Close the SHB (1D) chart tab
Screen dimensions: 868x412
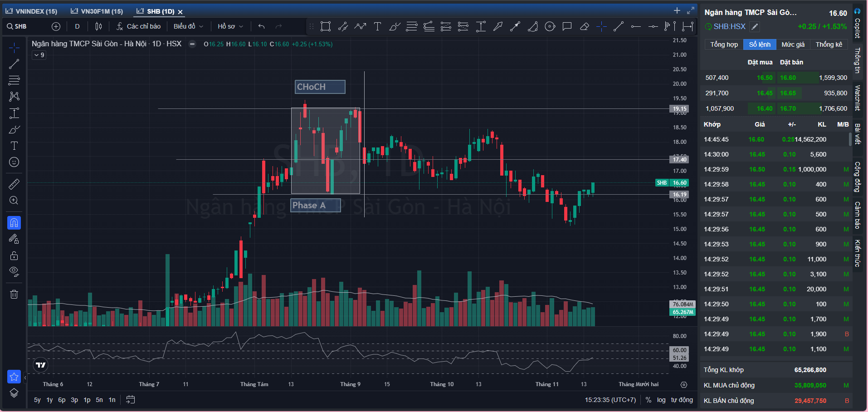(x=180, y=12)
